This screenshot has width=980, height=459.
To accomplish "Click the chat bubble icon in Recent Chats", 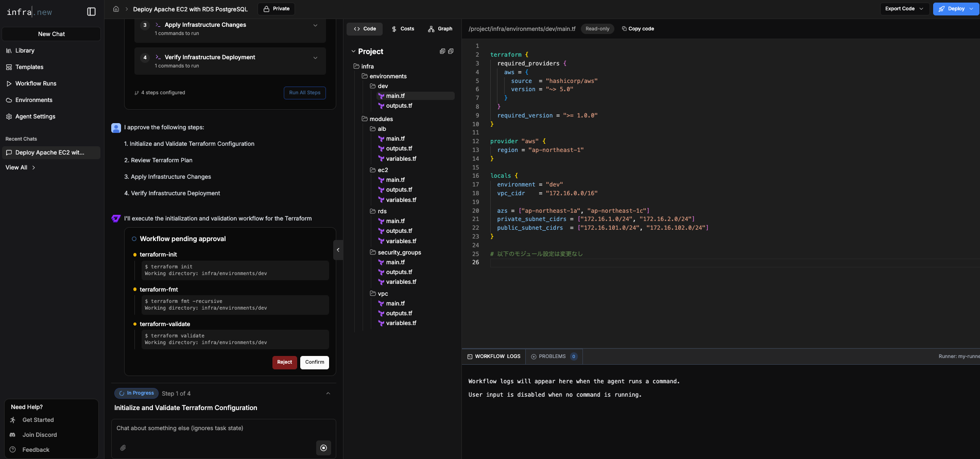I will [9, 152].
